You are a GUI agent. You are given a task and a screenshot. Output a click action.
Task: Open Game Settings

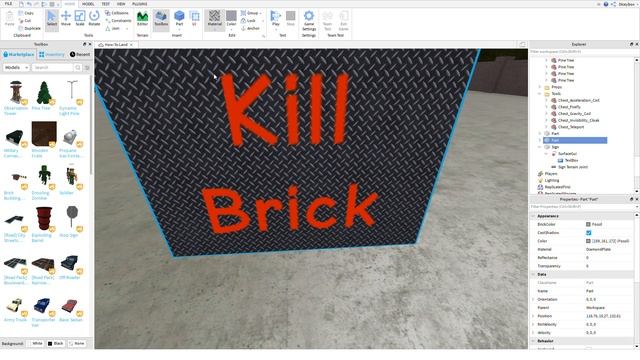click(309, 20)
